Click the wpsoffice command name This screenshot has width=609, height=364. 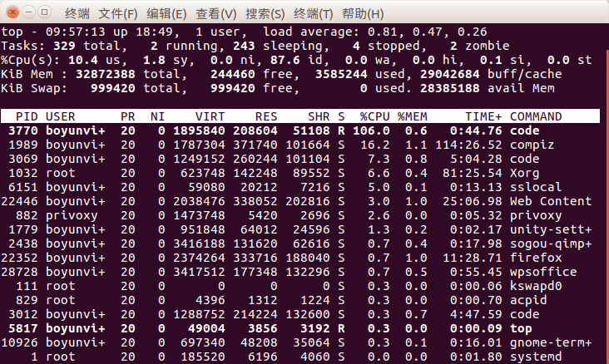tap(543, 272)
